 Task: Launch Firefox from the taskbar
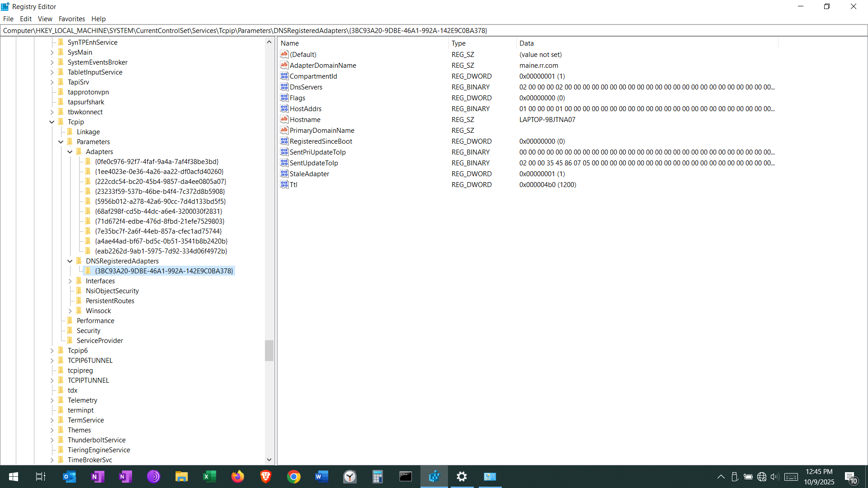[237, 476]
